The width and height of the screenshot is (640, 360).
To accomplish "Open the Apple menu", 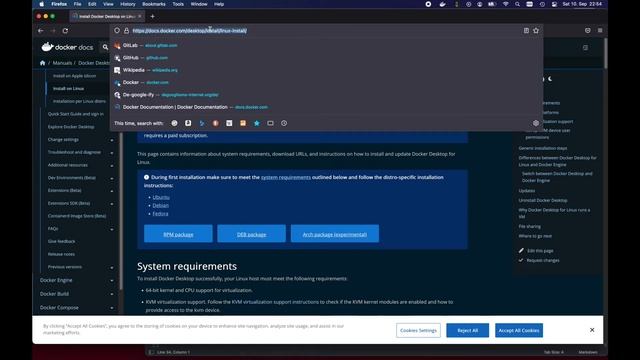I will tap(42, 4).
